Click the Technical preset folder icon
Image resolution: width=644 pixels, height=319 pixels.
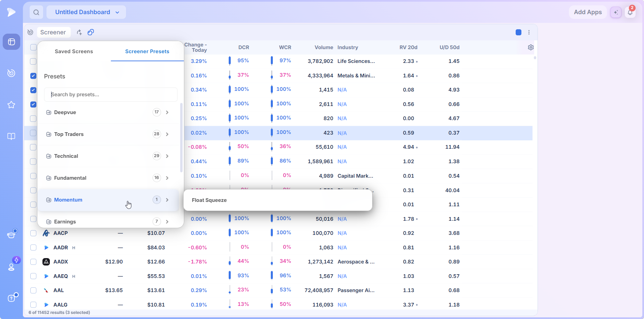(x=49, y=156)
